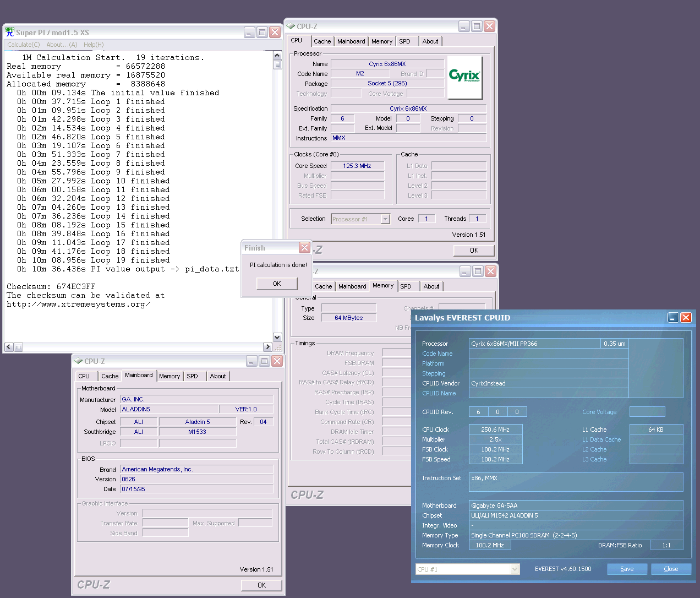This screenshot has width=700, height=598.
Task: Close the CPU-Z Mainboard window
Action: point(277,361)
